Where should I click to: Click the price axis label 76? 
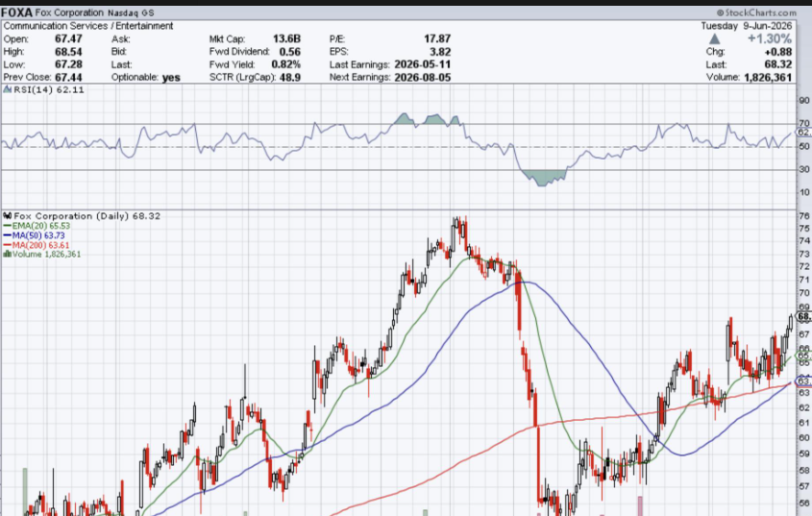804,216
